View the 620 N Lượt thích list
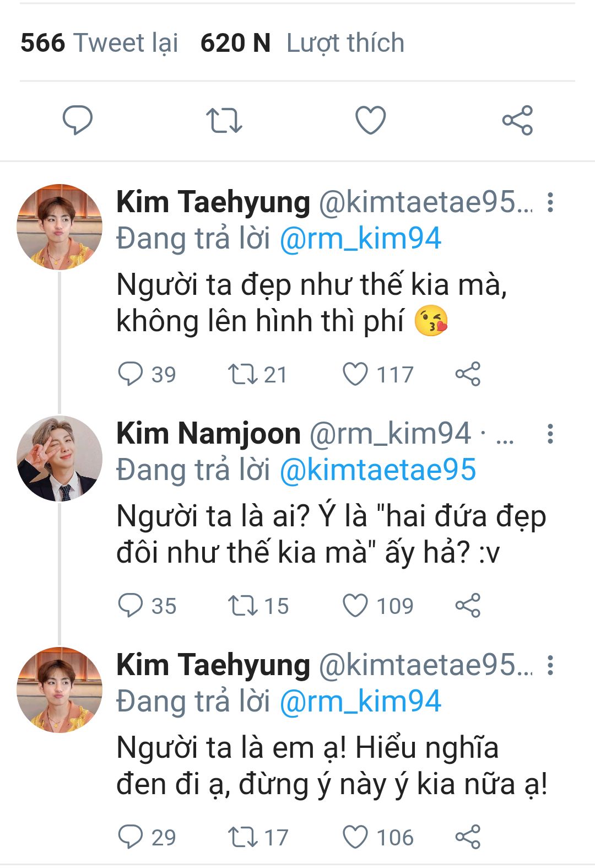The image size is (595, 868). coord(302,43)
